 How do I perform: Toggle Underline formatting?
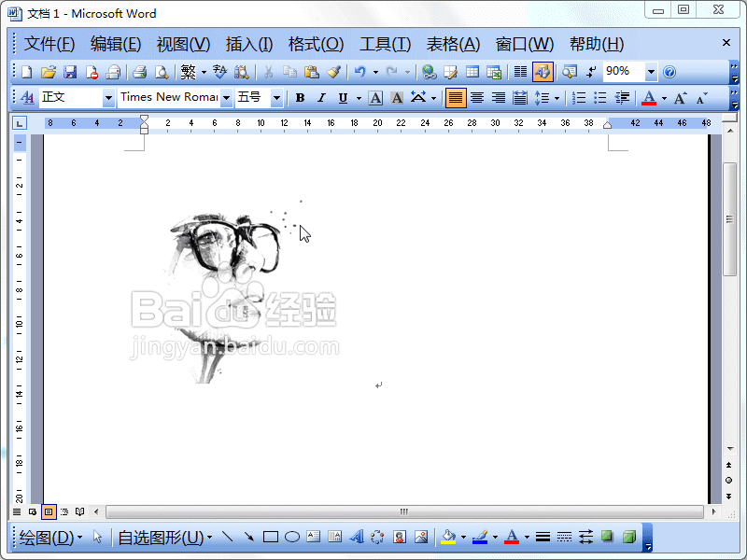tap(343, 98)
